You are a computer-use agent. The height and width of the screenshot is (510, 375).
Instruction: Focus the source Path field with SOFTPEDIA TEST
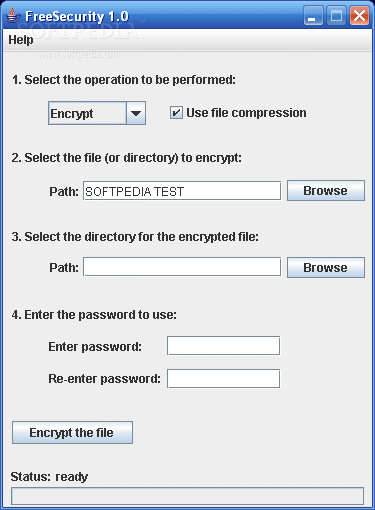coord(182,191)
